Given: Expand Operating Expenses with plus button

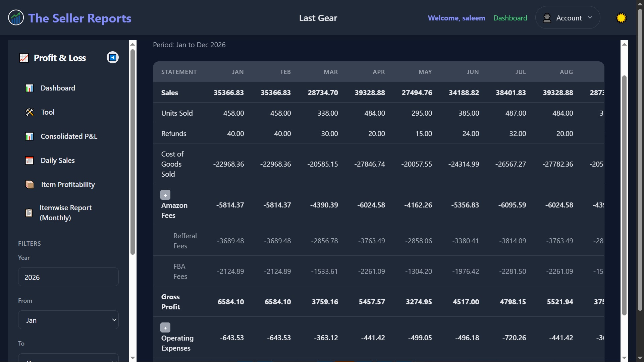Looking at the screenshot, I should 165,327.
